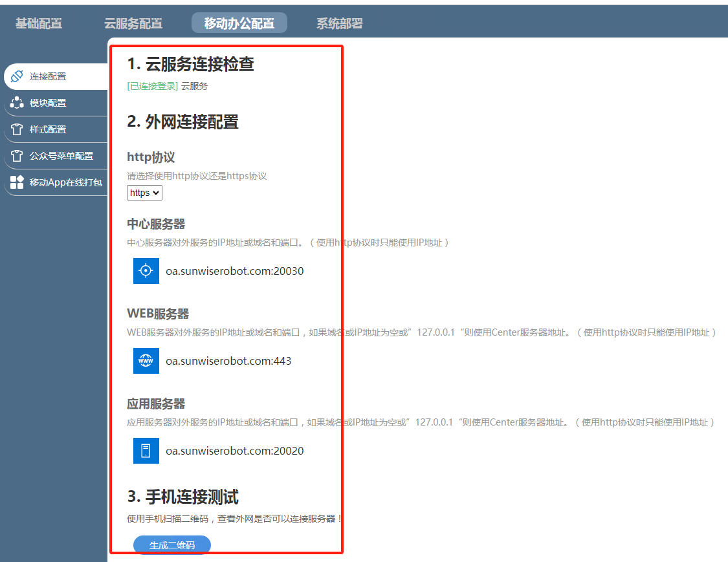Click the 中心服务器 address oa.sunwiserobot.com:20030
Image resolution: width=728 pixels, height=562 pixels.
coord(234,271)
